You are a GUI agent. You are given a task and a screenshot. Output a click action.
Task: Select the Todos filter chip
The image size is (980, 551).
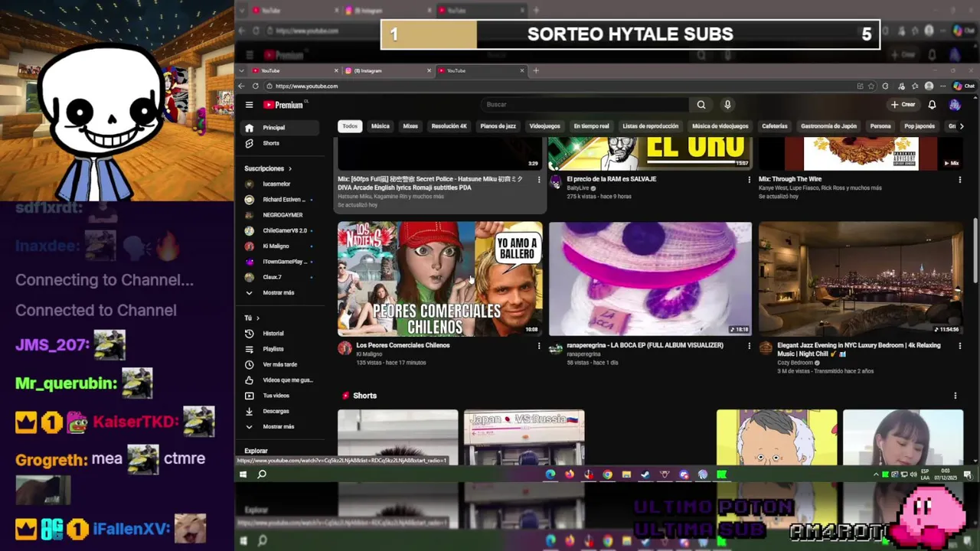coord(350,126)
